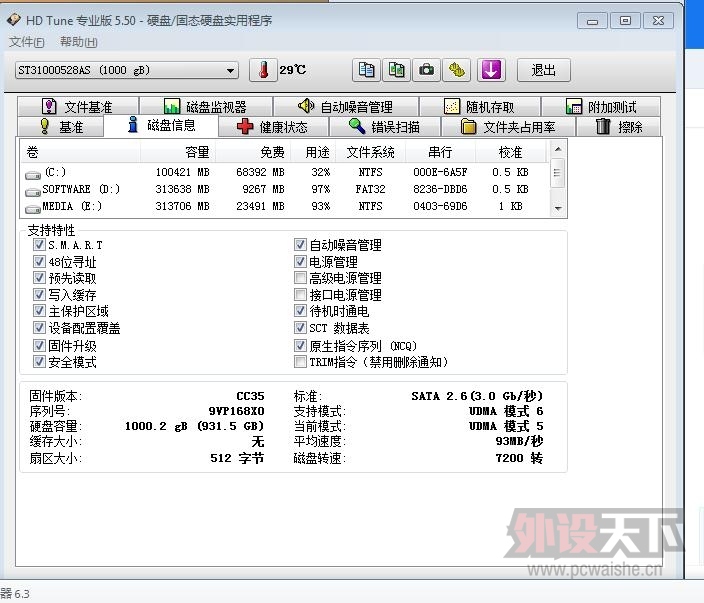Click the 93MB/秒 average speed value
This screenshot has width=704, height=603.
[x=519, y=441]
